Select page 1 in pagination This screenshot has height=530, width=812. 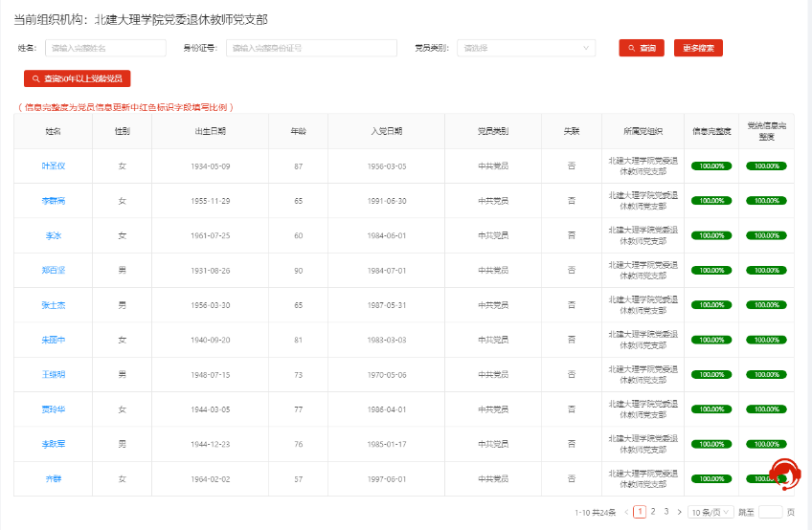(640, 512)
